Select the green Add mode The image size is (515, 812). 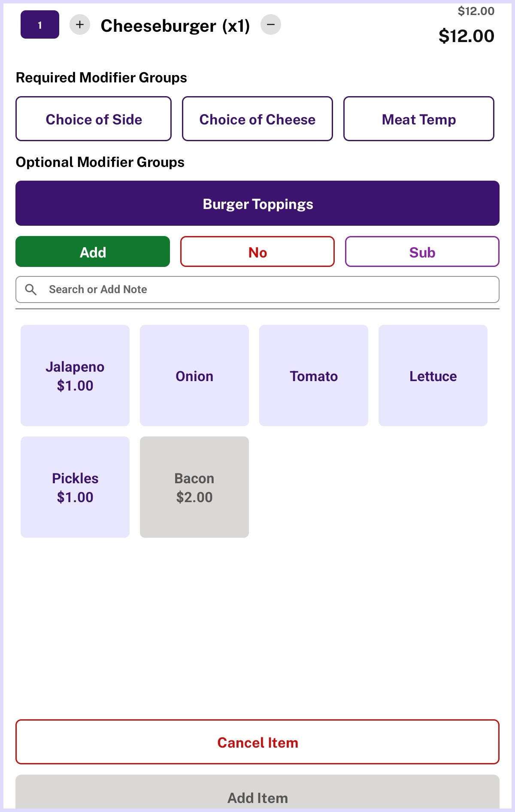coord(93,252)
